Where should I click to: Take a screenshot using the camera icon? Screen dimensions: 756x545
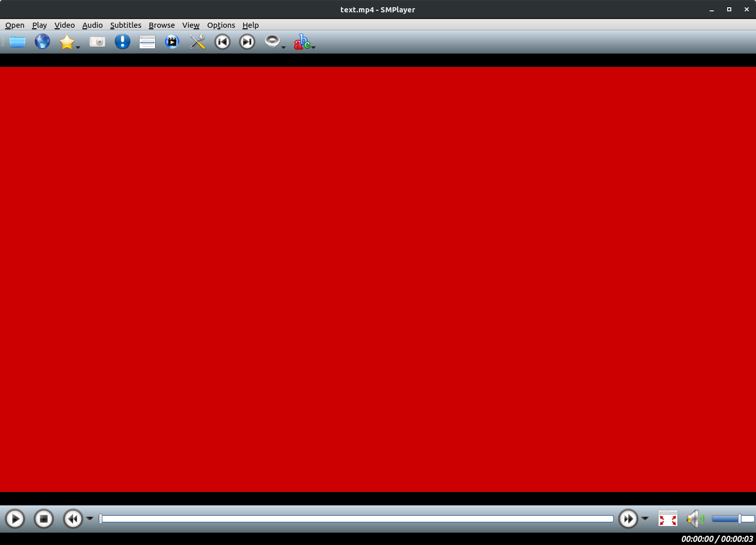point(97,42)
